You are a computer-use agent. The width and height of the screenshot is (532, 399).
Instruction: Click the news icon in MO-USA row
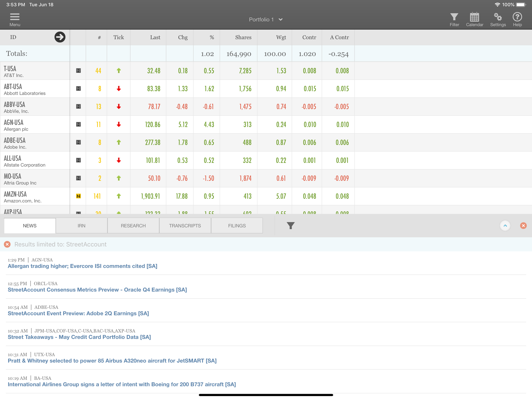tap(78, 178)
